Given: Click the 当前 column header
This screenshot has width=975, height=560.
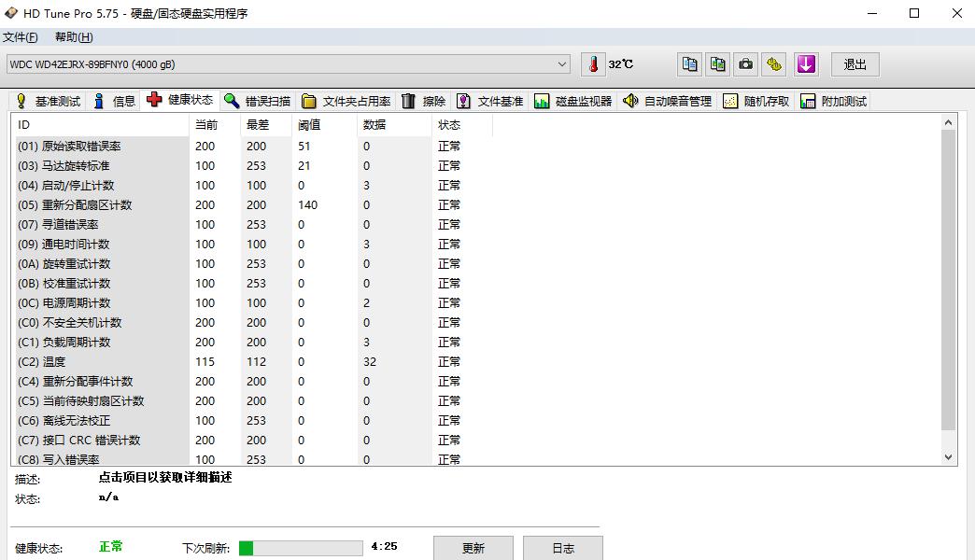Looking at the screenshot, I should pyautogui.click(x=215, y=125).
